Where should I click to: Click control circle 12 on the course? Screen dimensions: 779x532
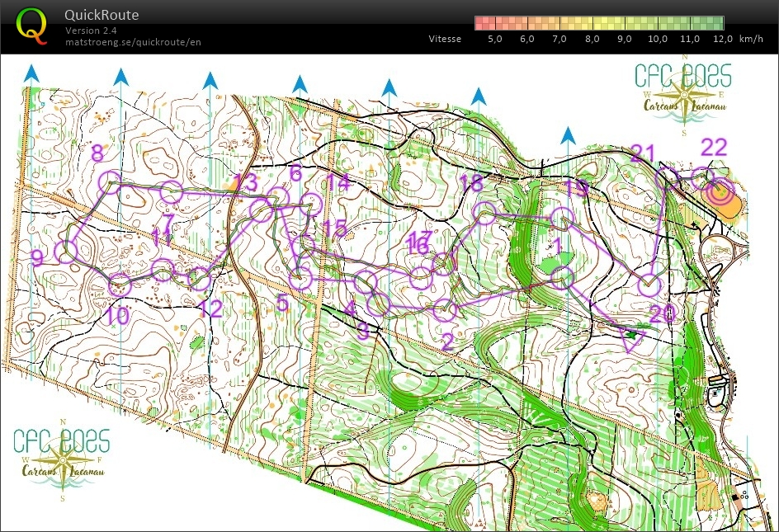click(198, 279)
